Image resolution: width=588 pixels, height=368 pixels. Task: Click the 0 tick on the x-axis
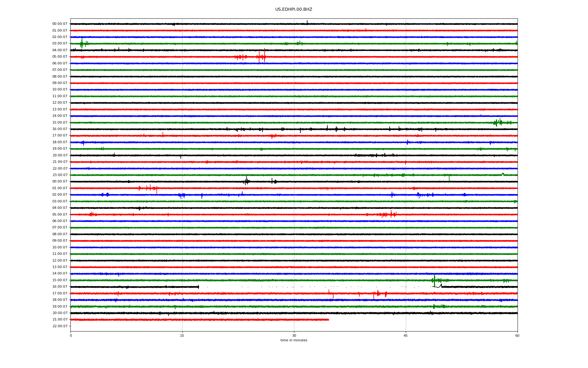[x=71, y=335]
